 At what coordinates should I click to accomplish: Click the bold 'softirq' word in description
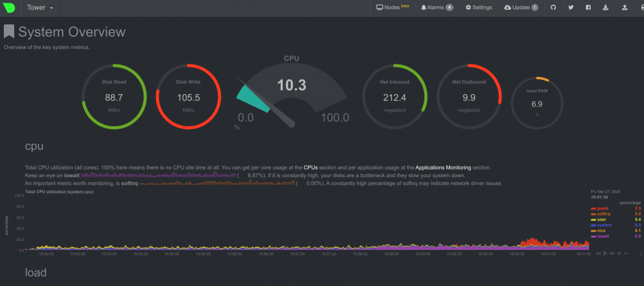(129, 184)
